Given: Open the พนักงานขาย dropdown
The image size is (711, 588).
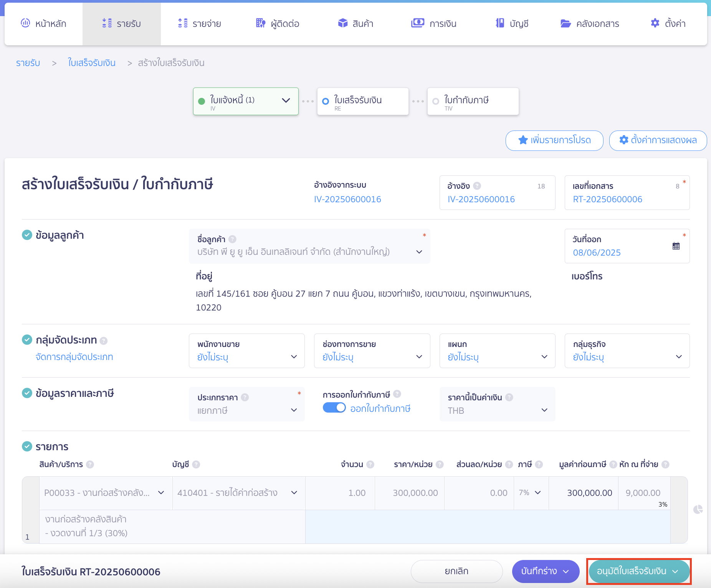Looking at the screenshot, I should [x=246, y=351].
